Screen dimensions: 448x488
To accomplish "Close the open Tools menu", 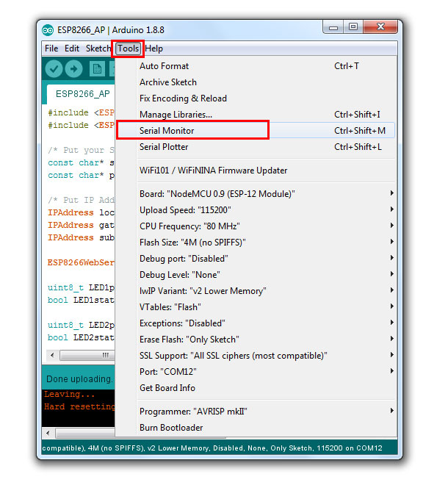I will click(x=128, y=49).
